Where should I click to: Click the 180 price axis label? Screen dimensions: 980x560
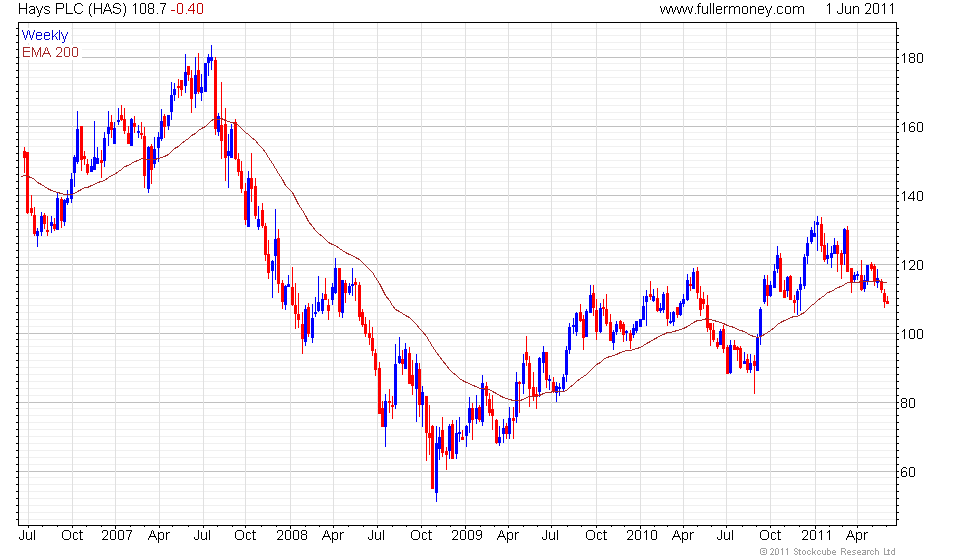(912, 59)
